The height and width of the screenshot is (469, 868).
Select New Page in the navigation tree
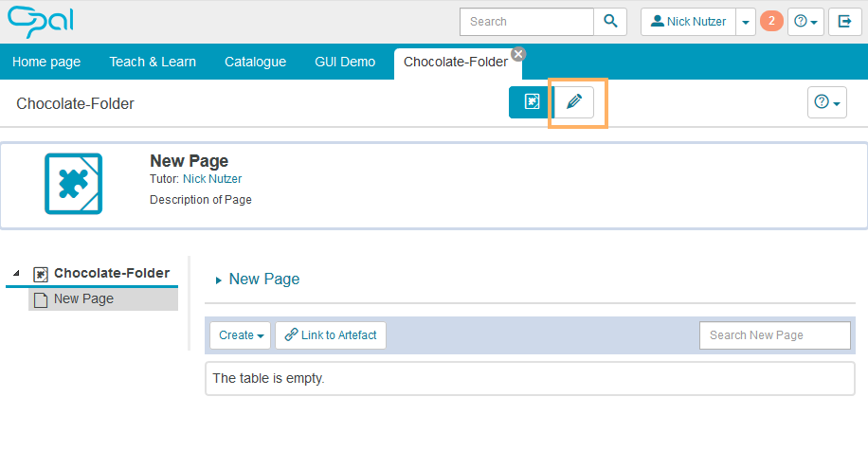tap(83, 299)
